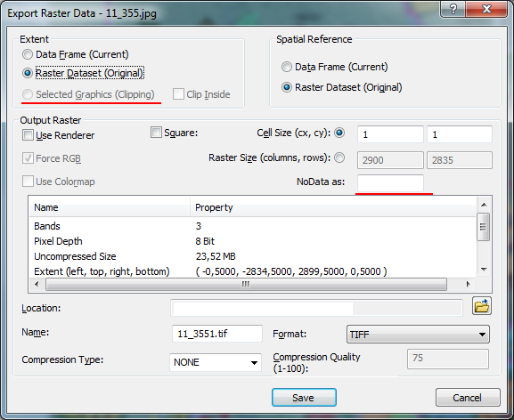Click the horizontal scrollbar right arrow

point(468,284)
